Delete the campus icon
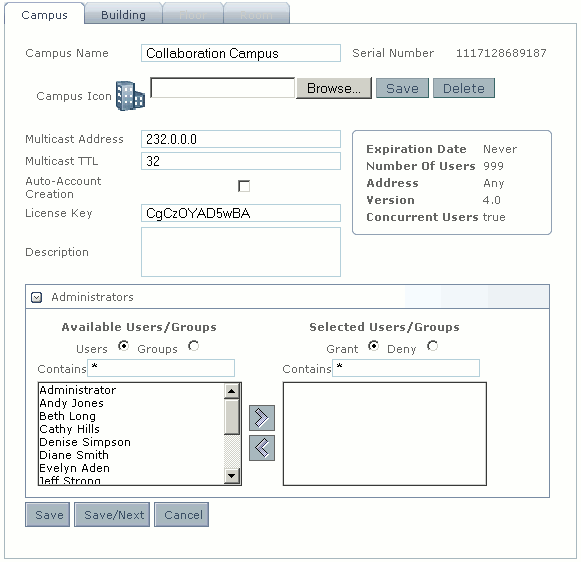 tap(464, 88)
